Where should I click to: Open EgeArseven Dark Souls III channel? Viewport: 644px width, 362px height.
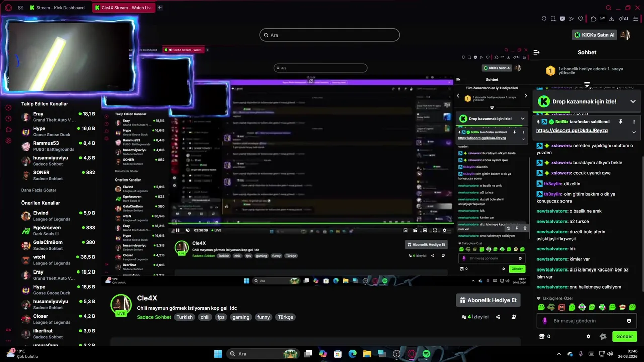coord(58,231)
